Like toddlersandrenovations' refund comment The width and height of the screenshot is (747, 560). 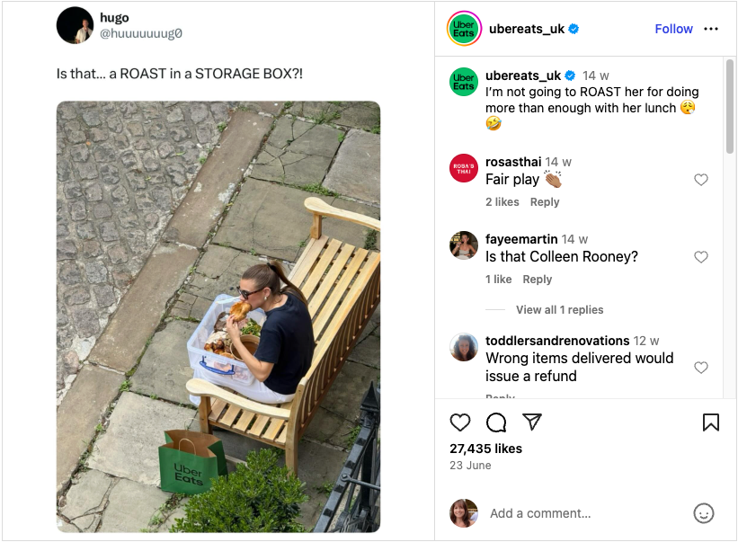(x=701, y=368)
